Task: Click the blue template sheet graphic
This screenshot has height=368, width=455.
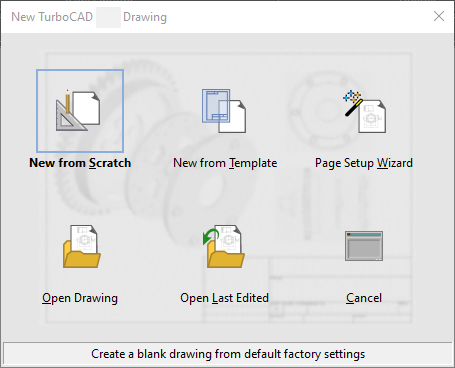Action: 216,106
